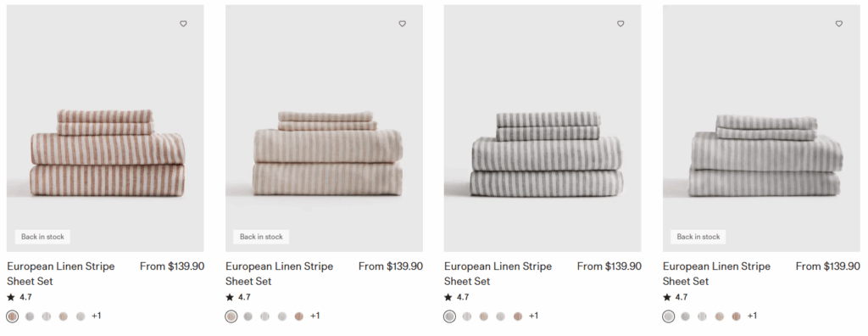Pick beige swatch under the rust-striped product
868x336 pixels.
[63, 316]
